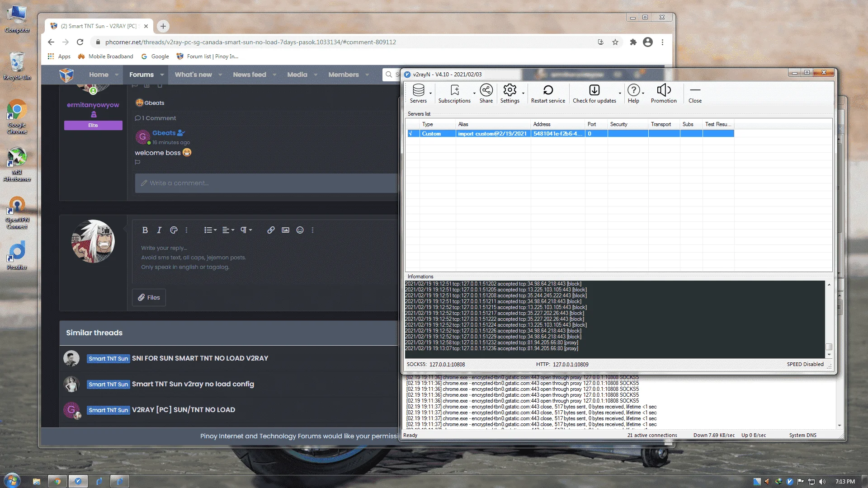The height and width of the screenshot is (488, 868).
Task: Sort v2rayN server list by Alias column
Action: [493, 124]
